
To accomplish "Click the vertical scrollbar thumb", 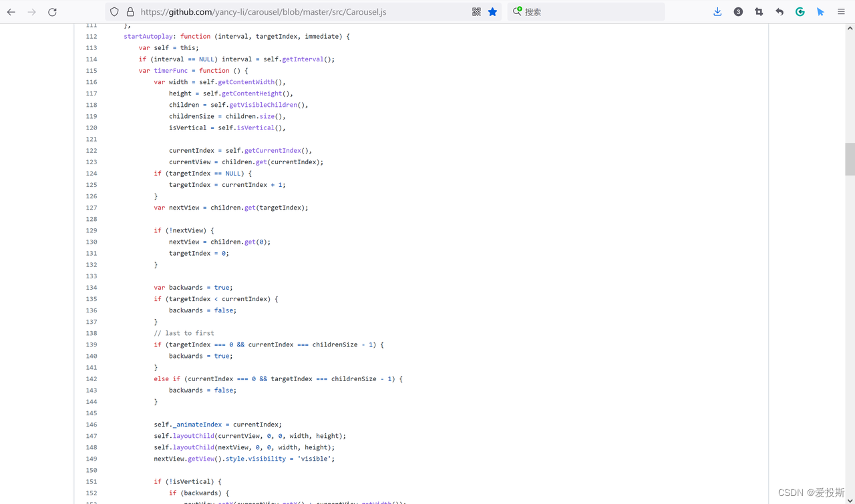I will point(850,159).
